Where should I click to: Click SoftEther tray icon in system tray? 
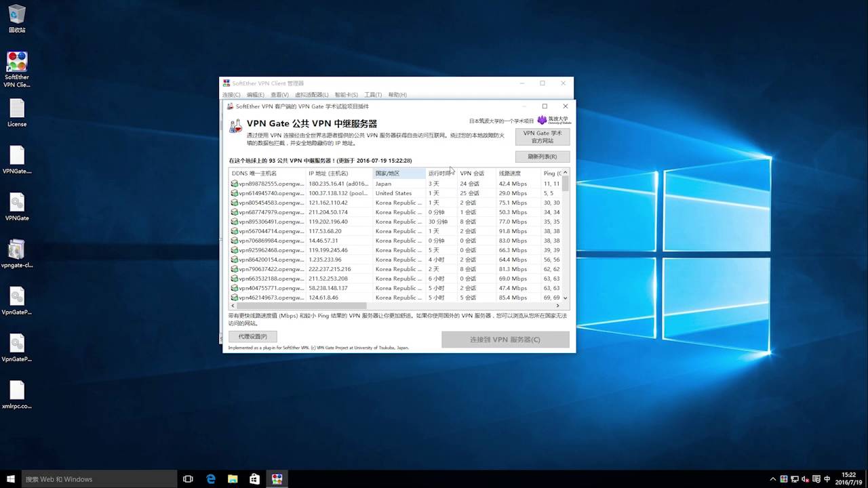click(x=784, y=479)
